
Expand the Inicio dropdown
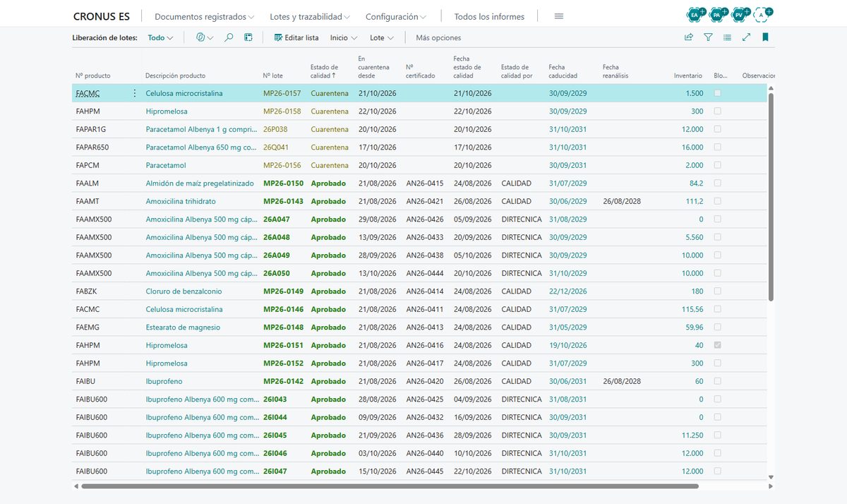click(x=344, y=38)
